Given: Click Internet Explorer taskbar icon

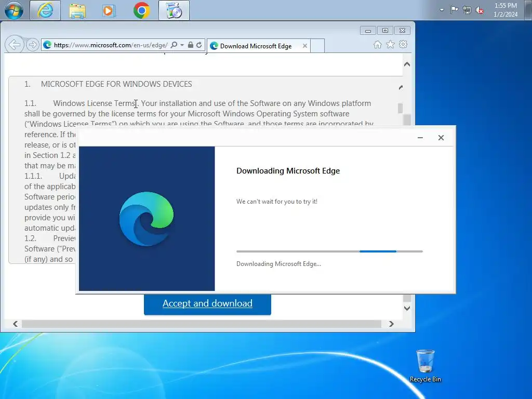Looking at the screenshot, I should [x=45, y=10].
